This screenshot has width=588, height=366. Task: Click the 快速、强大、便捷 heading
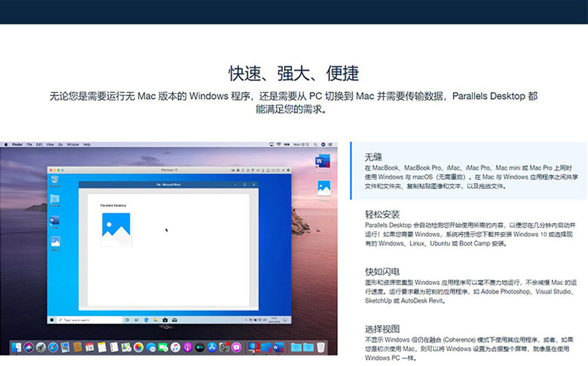click(x=293, y=74)
